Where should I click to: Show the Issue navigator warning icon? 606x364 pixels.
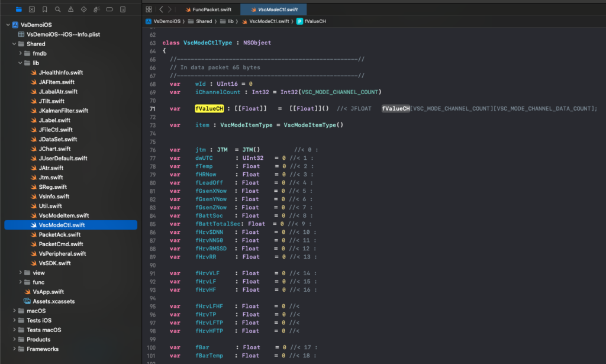pos(70,9)
